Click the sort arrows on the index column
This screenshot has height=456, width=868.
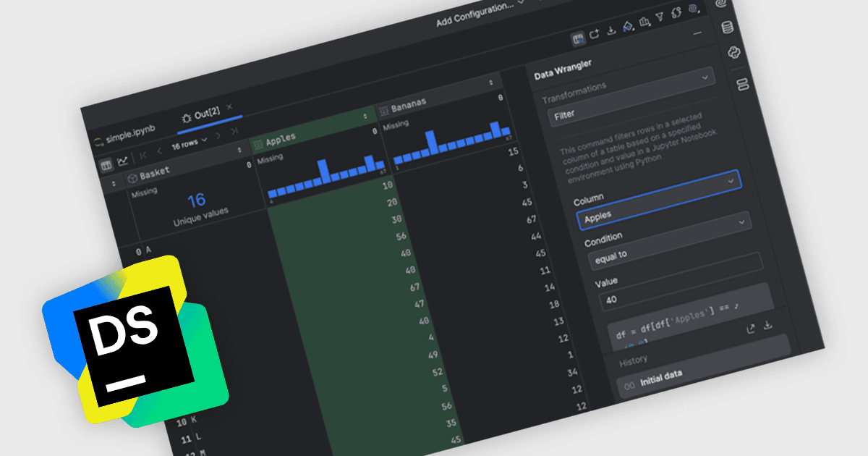coord(113,184)
